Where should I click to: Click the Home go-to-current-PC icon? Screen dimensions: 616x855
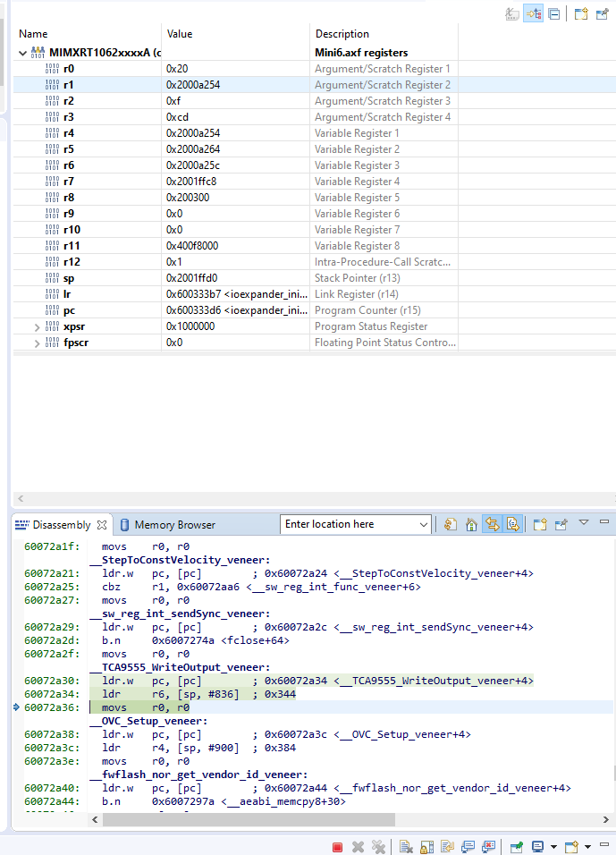[471, 525]
